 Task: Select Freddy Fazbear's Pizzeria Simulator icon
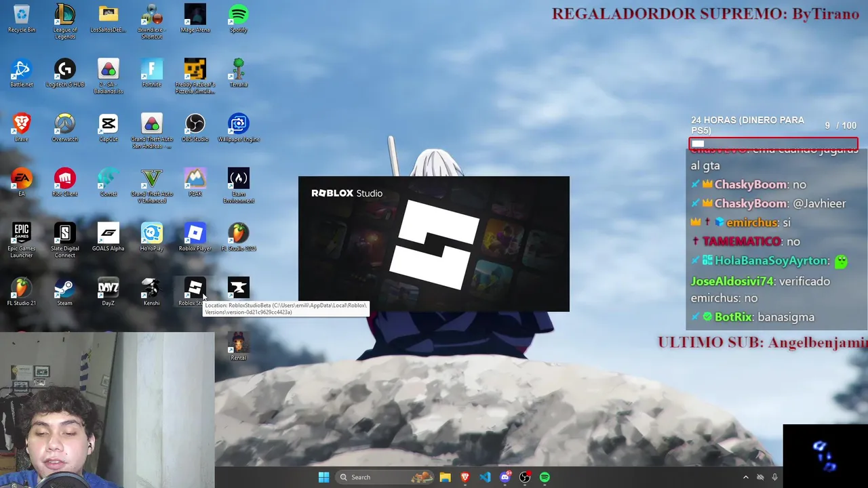tap(195, 77)
